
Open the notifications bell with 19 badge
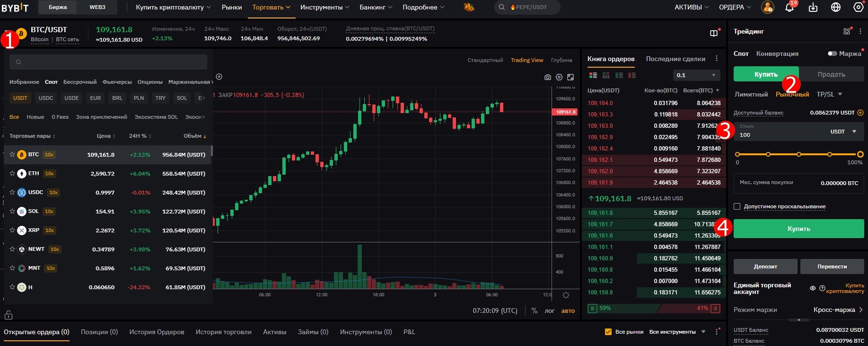click(789, 7)
